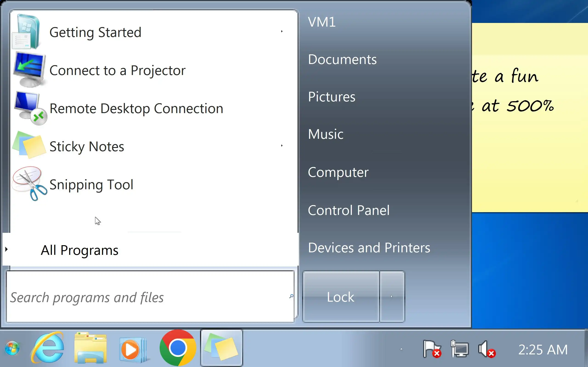This screenshot has width=588, height=367.
Task: Open Devices and Printers
Action: 369,247
